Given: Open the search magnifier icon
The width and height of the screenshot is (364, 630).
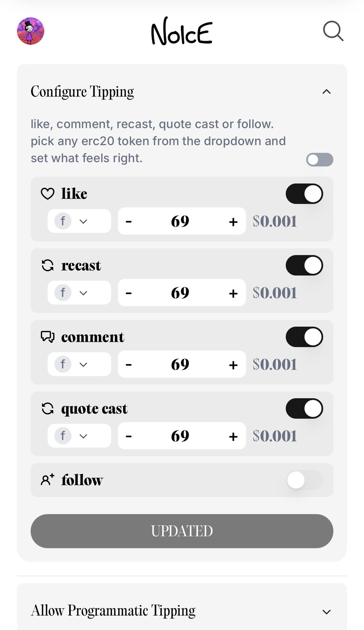Looking at the screenshot, I should [333, 31].
